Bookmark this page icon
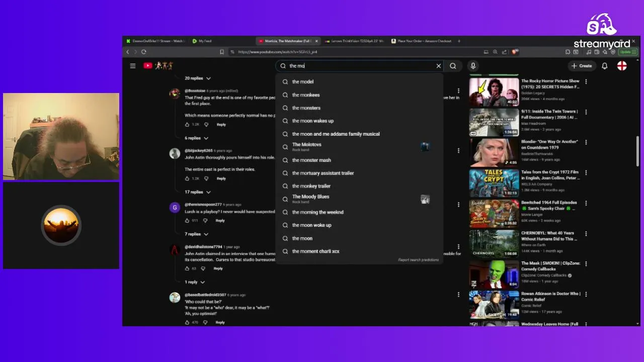This screenshot has height=362, width=644. click(x=222, y=52)
